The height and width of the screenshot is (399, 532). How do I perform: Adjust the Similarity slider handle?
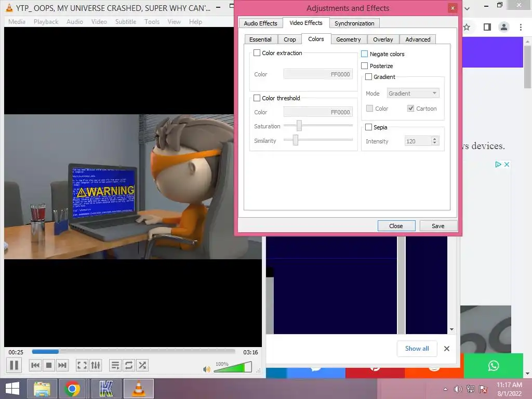click(x=296, y=140)
